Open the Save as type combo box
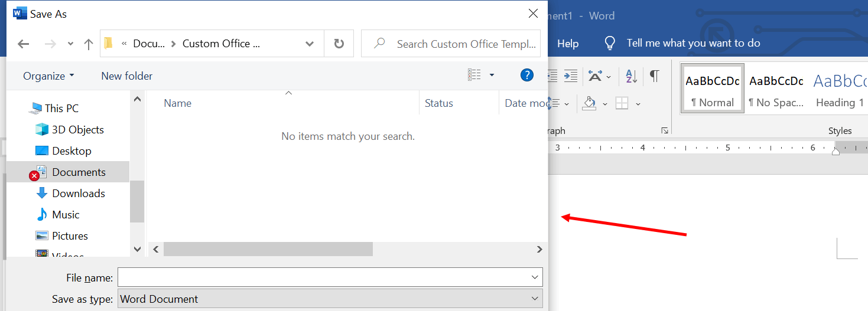 click(330, 299)
